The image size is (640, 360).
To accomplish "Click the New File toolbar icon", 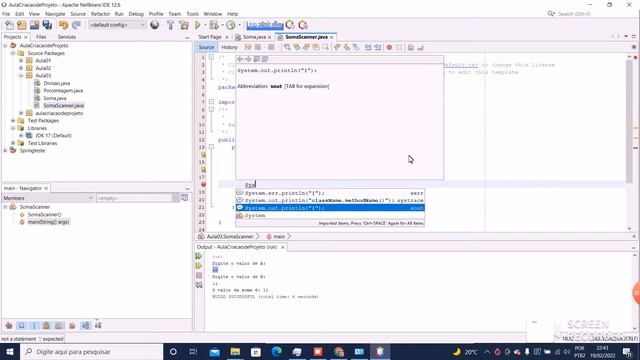I will [x=9, y=25].
